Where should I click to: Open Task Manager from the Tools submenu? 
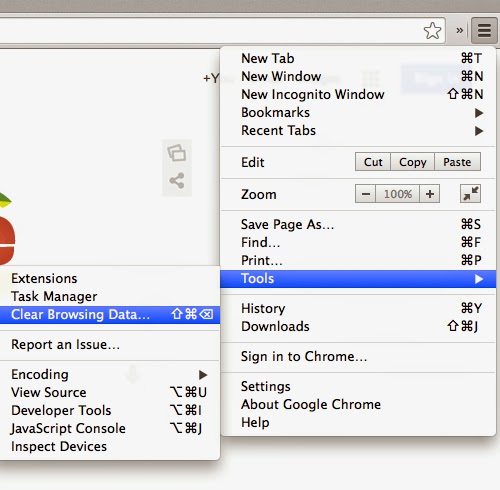(110, 297)
